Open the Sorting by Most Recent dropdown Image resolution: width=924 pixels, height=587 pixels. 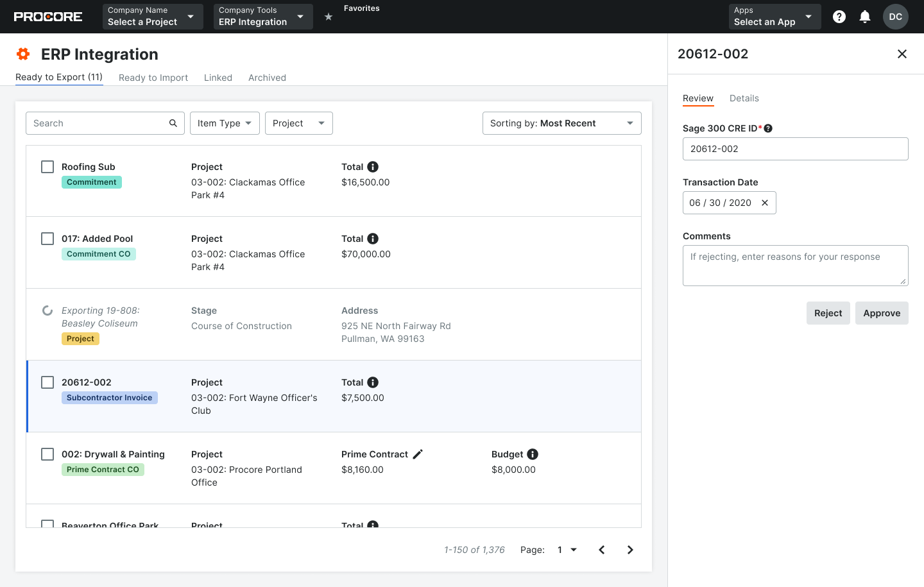(x=562, y=123)
